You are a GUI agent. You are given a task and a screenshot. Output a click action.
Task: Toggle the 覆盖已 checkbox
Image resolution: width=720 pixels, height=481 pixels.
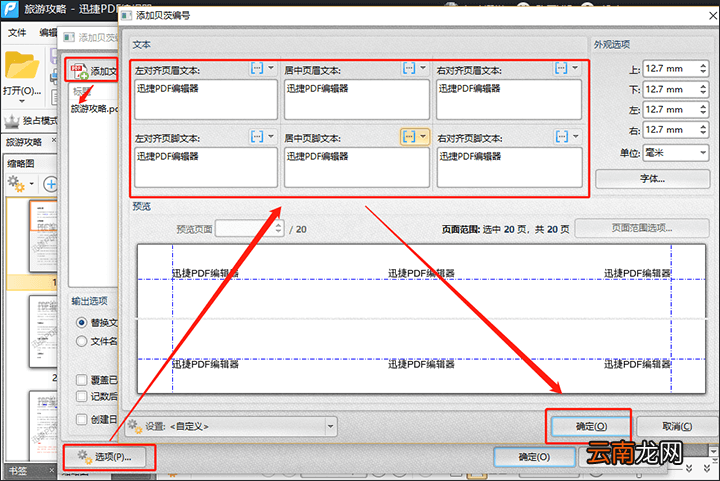click(81, 380)
